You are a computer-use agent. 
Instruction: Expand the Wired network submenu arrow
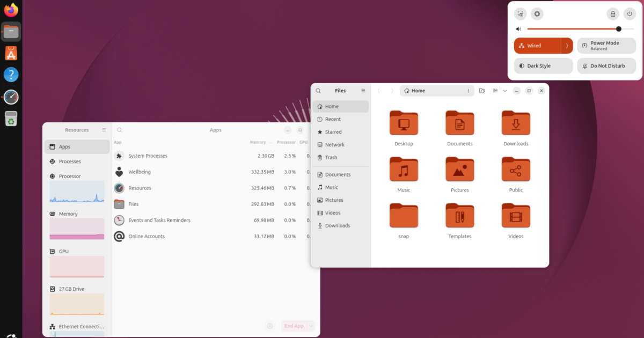pyautogui.click(x=567, y=46)
